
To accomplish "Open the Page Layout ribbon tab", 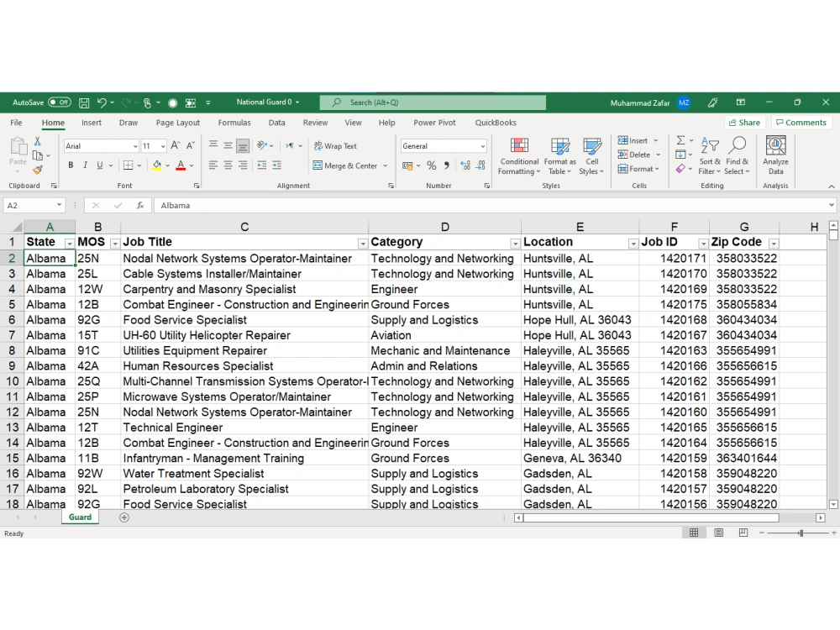I will point(178,123).
